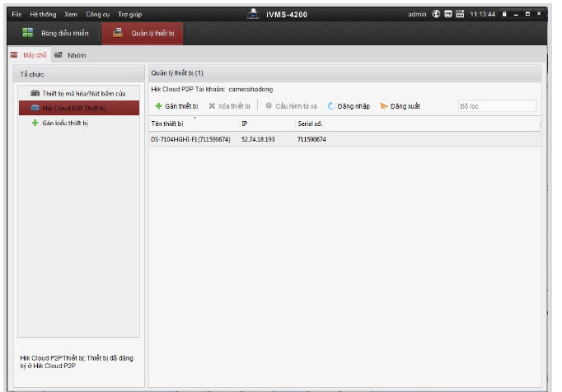Select Hik Cloud P2P Thiết bị entry
The height and width of the screenshot is (392, 562).
(x=78, y=108)
